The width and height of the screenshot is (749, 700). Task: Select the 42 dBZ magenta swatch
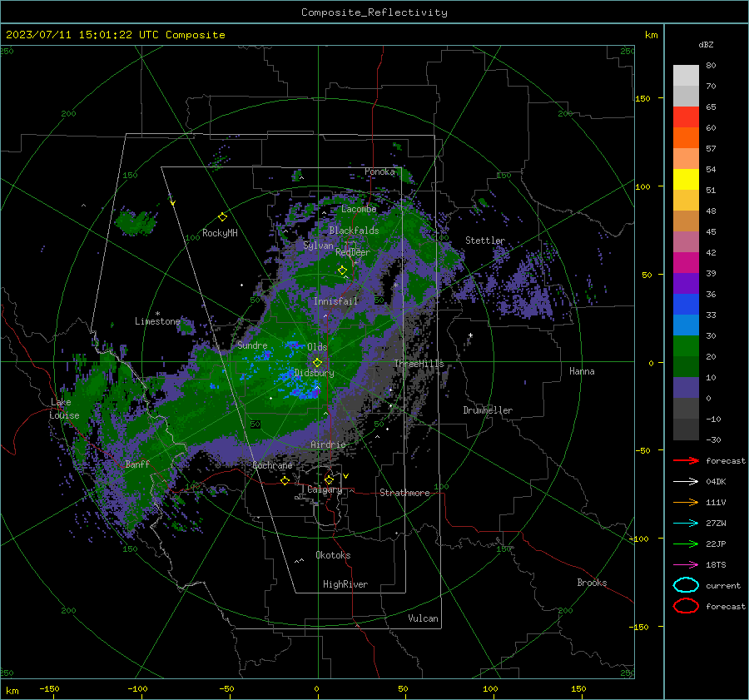[x=686, y=262]
